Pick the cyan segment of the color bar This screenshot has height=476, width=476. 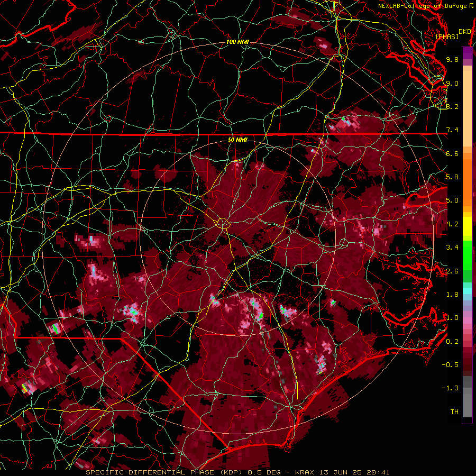467,291
